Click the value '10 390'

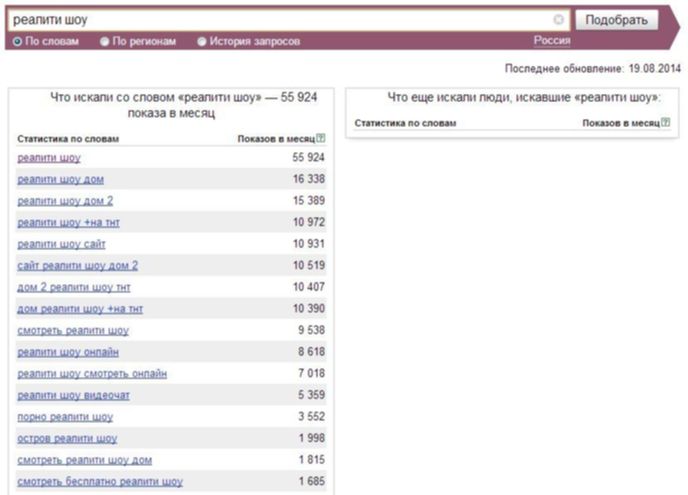tap(309, 308)
